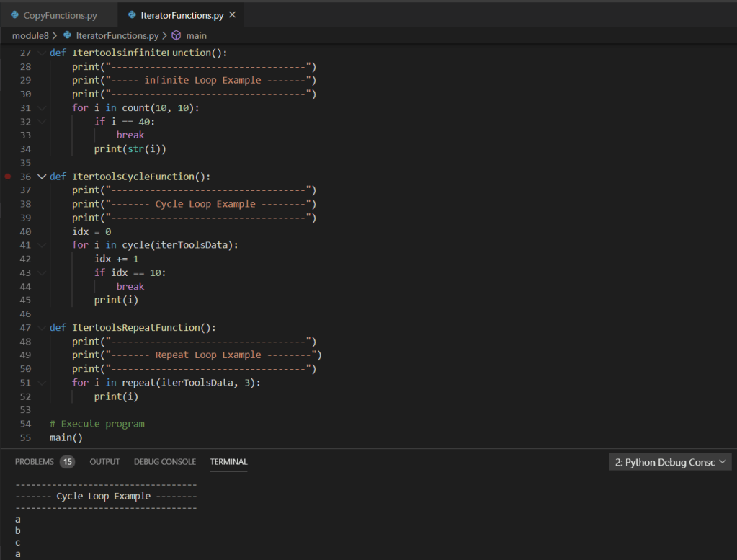
Task: Open the DEBUG CONSOLE panel tab
Action: click(x=164, y=462)
